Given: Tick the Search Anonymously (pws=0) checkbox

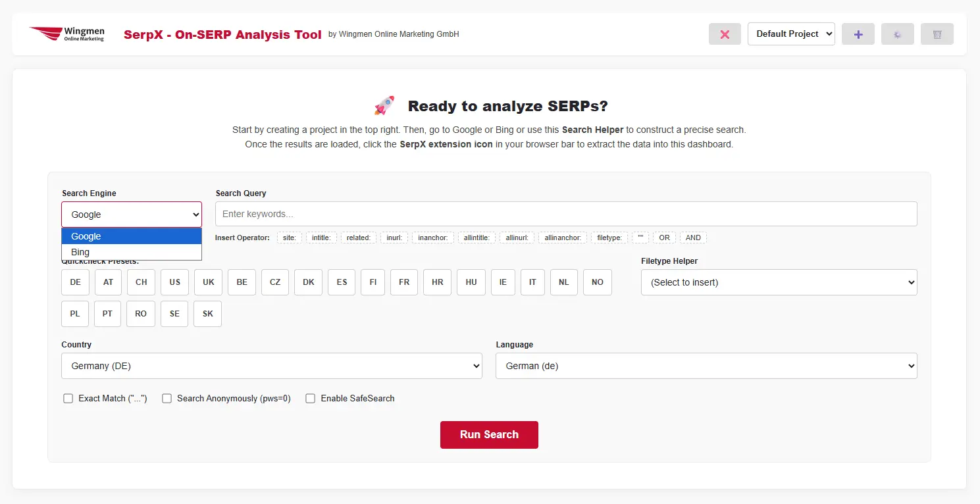Looking at the screenshot, I should (167, 398).
